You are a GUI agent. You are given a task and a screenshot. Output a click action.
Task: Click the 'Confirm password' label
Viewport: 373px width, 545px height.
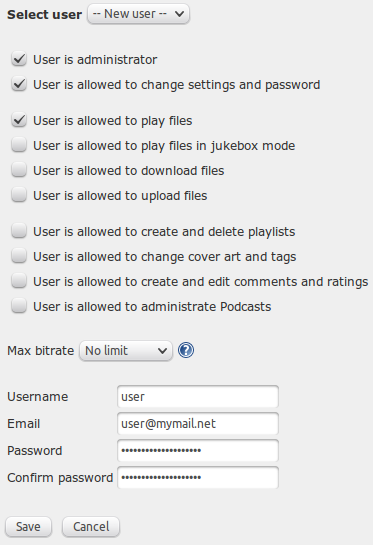pos(60,478)
